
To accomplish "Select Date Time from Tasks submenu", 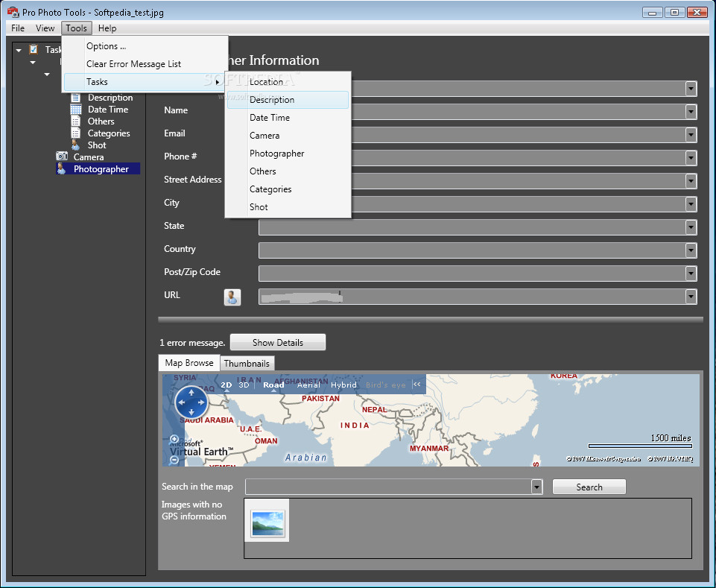I will (269, 118).
